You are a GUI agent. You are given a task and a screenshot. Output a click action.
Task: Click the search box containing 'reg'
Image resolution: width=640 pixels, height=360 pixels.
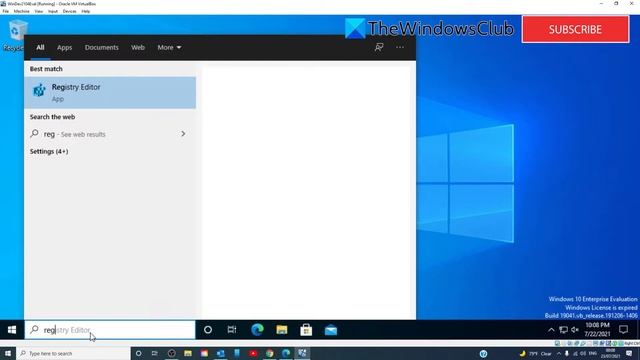click(110, 330)
